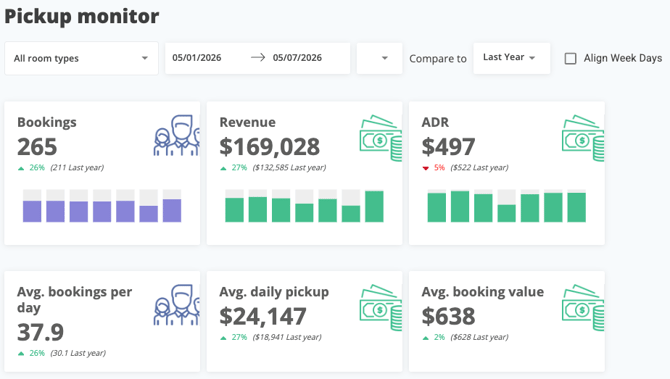Click the last purple bar in Bookings chart

pos(172,210)
